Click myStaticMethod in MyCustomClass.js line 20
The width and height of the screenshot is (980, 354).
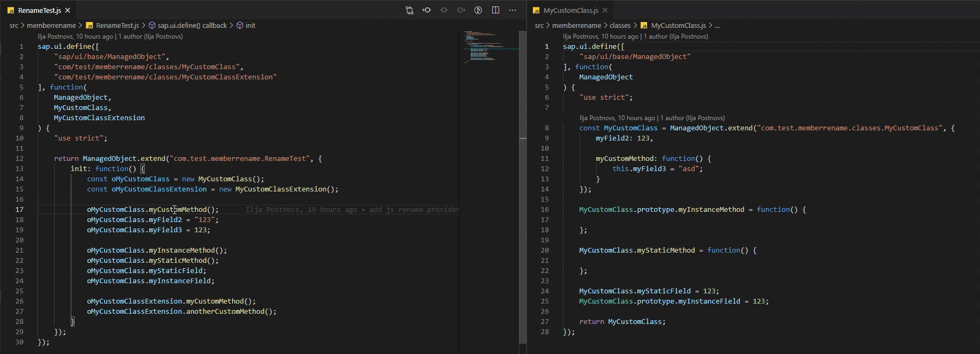(x=666, y=250)
